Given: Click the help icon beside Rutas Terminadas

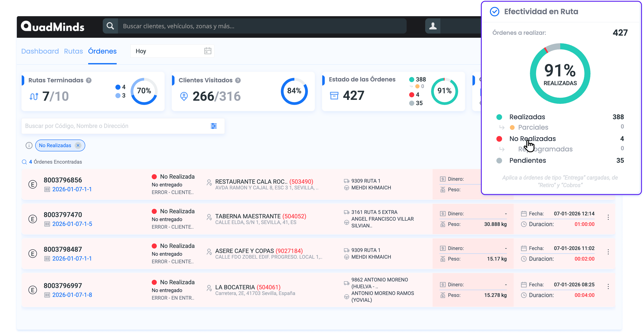Looking at the screenshot, I should click(89, 81).
